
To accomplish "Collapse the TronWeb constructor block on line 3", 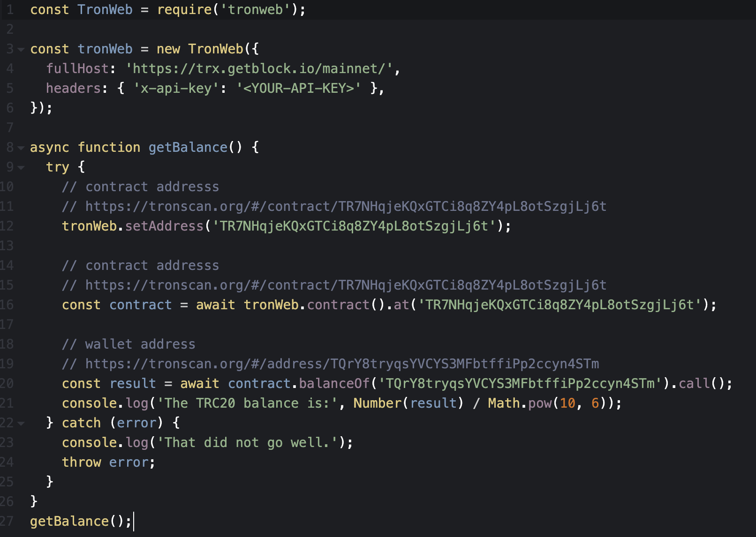I will [x=21, y=49].
